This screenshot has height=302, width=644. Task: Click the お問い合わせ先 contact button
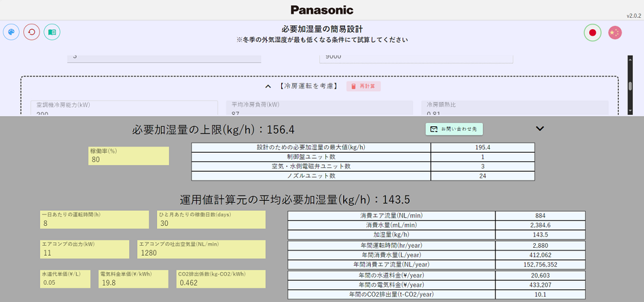[455, 129]
